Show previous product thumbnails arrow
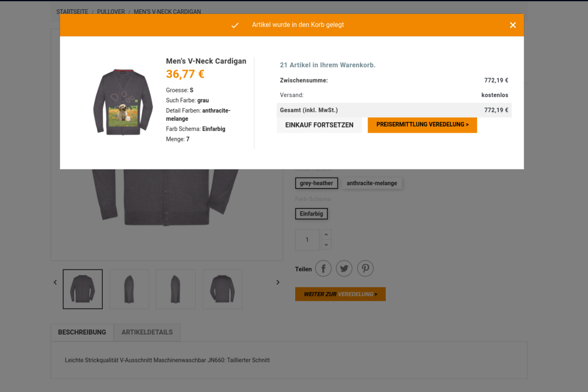 point(55,282)
